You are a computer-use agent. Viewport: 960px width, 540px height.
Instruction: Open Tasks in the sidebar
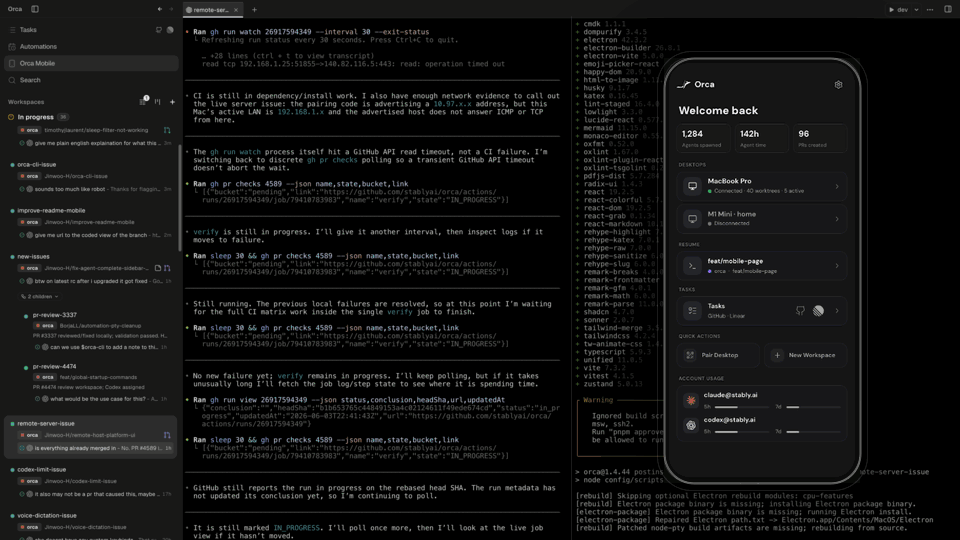click(x=28, y=29)
